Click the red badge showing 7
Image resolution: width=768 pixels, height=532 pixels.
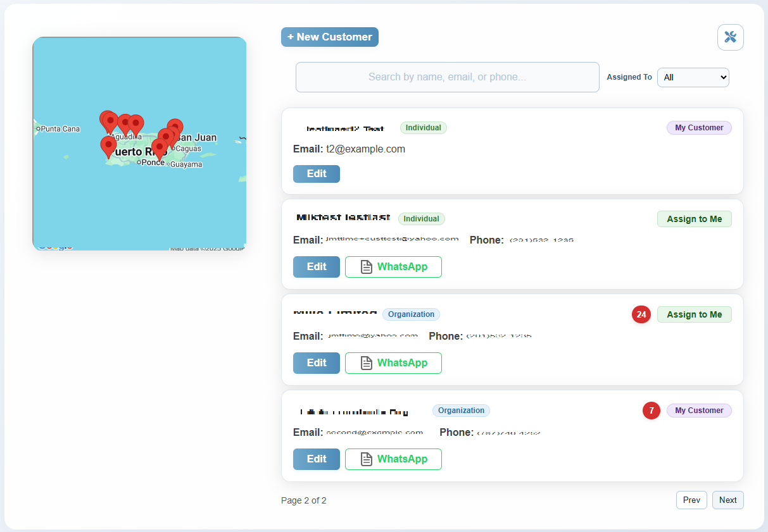pos(651,411)
